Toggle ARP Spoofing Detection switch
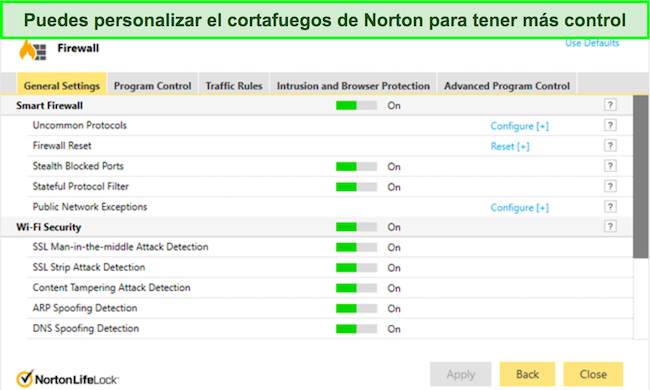 click(356, 308)
